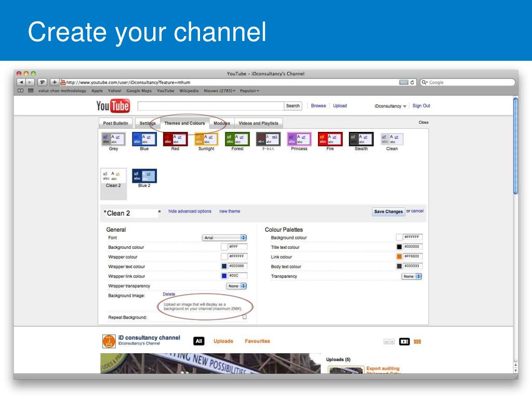Choose the Princess theme
This screenshot has height=399, width=532.
point(299,139)
